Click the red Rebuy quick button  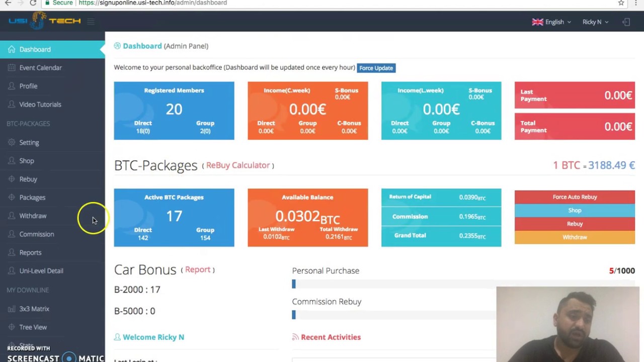pyautogui.click(x=575, y=224)
